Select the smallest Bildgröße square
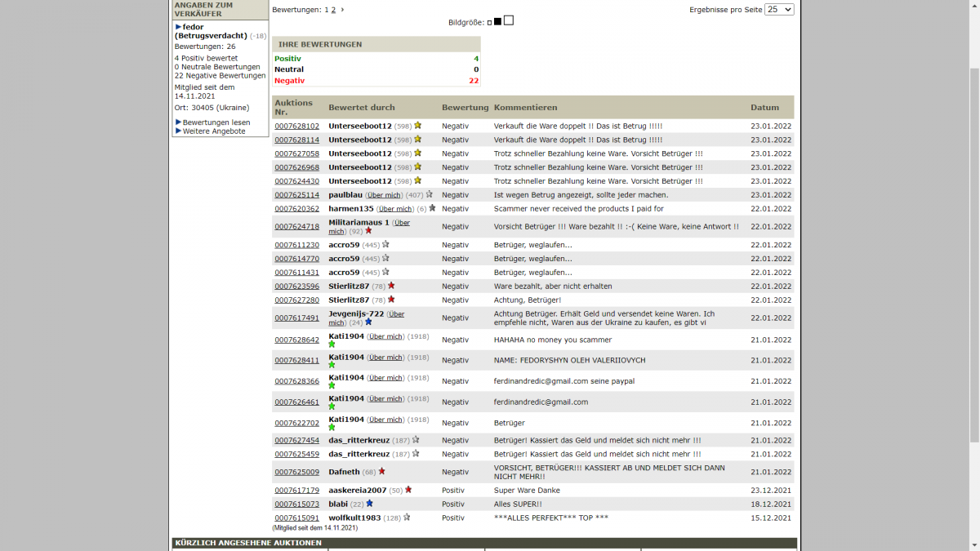Viewport: 980px width, 551px height. pos(489,22)
